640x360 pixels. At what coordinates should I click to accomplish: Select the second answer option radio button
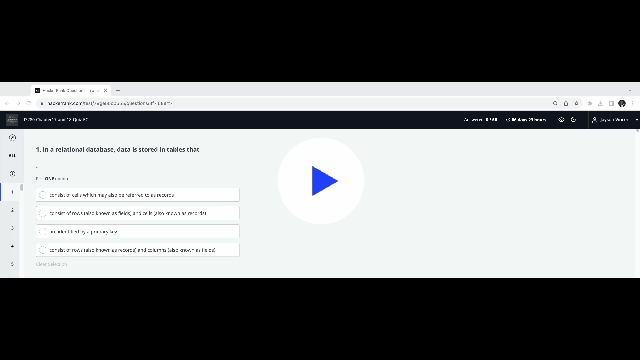[42, 213]
